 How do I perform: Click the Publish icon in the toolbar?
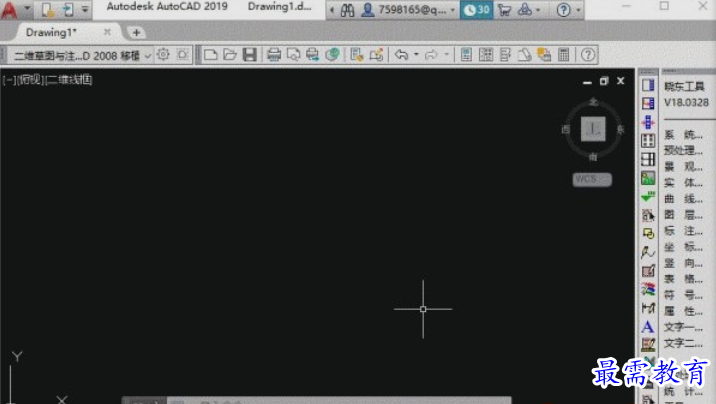312,55
